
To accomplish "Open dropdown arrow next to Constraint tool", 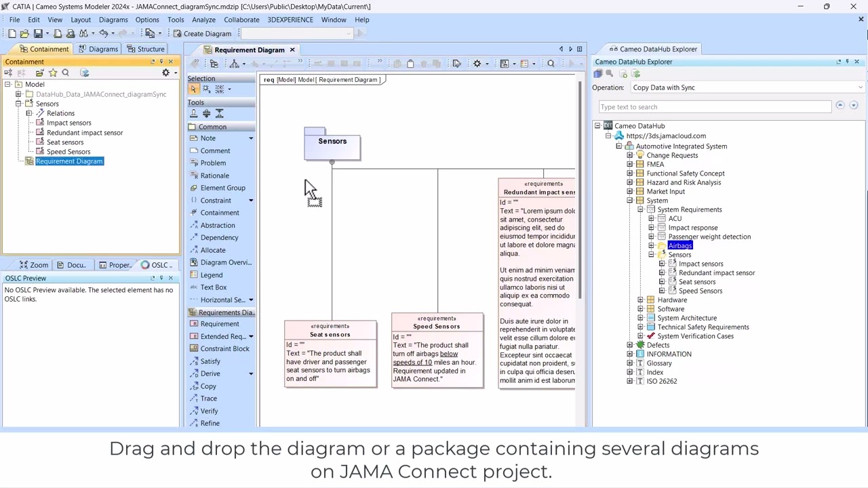I will click(x=251, y=201).
